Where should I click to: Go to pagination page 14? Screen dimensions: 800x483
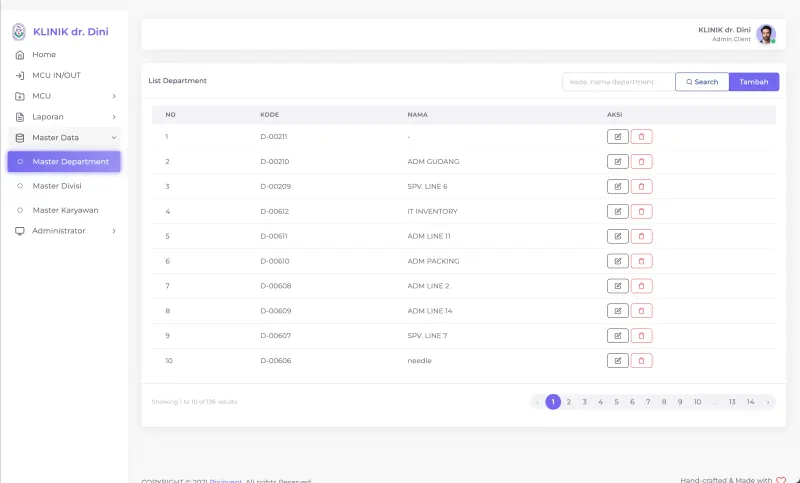point(750,402)
